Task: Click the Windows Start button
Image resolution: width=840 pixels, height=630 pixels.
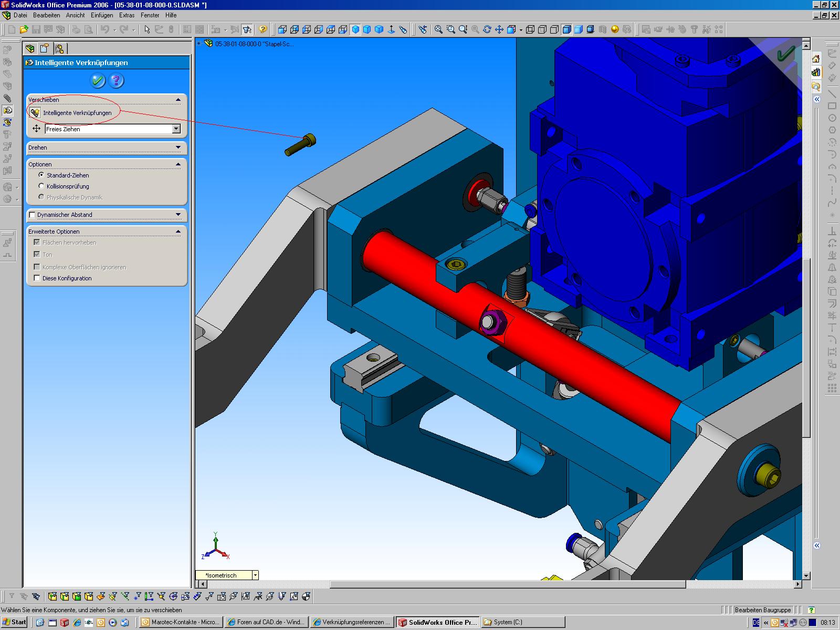Action: (x=14, y=622)
